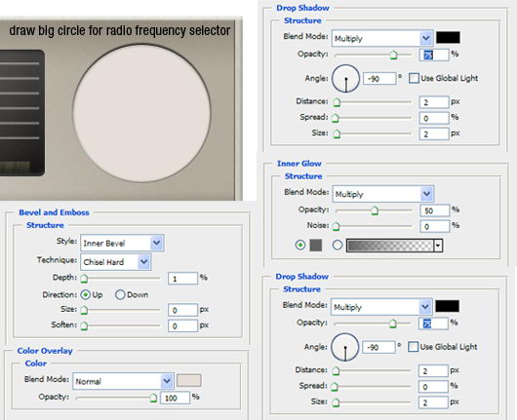Click the Inner Glow Opacity field showing 50
Image resolution: width=517 pixels, height=420 pixels.
434,210
